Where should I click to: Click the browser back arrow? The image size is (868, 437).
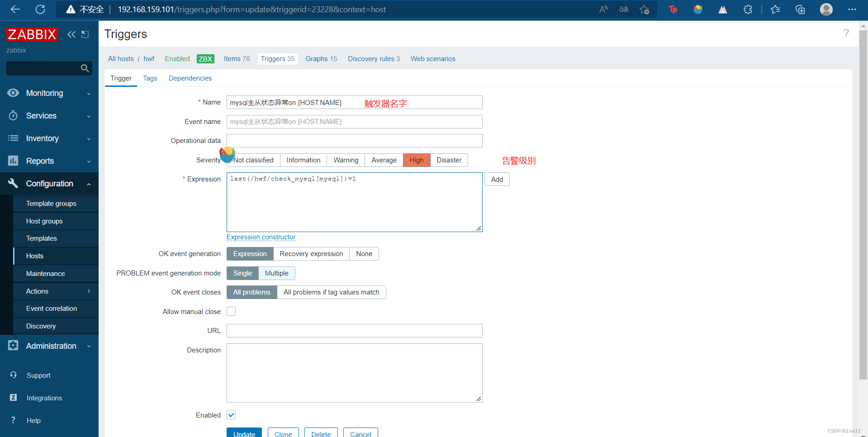15,9
